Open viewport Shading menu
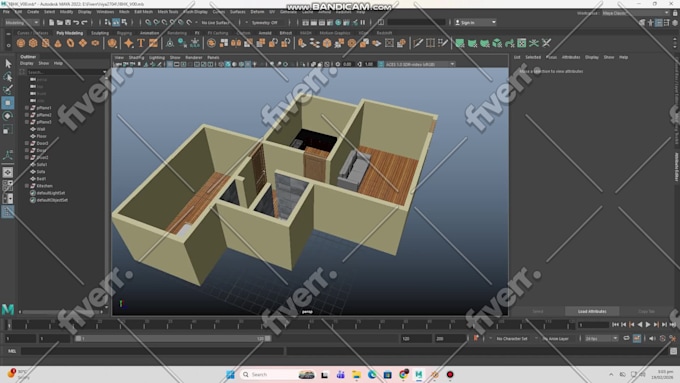 [x=136, y=57]
